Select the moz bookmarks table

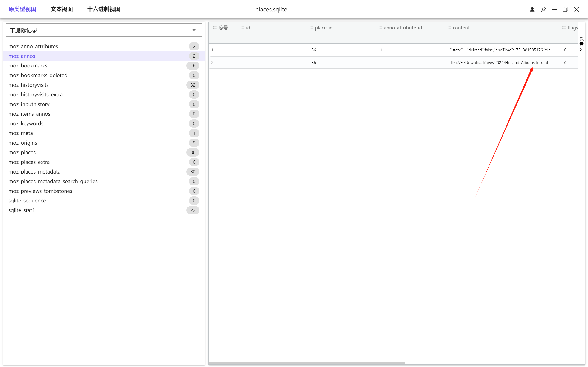pyautogui.click(x=28, y=66)
